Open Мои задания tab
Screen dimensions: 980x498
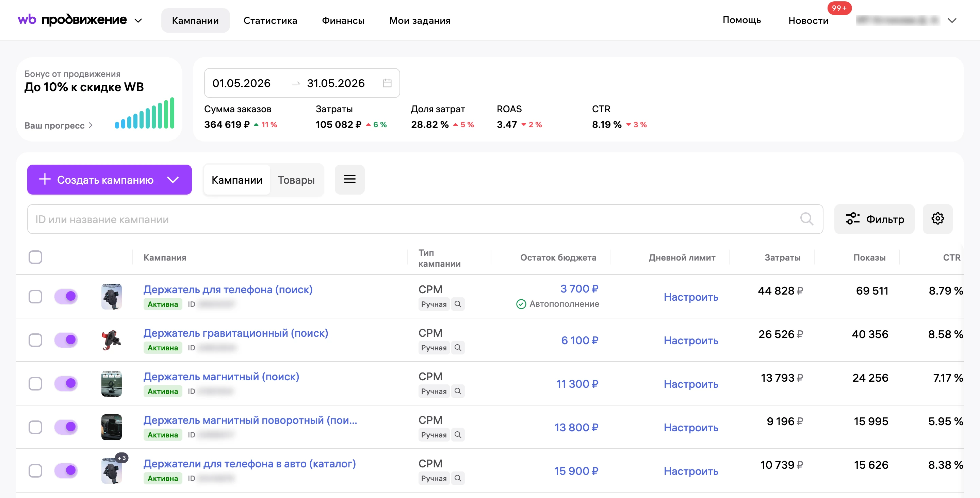coord(420,20)
